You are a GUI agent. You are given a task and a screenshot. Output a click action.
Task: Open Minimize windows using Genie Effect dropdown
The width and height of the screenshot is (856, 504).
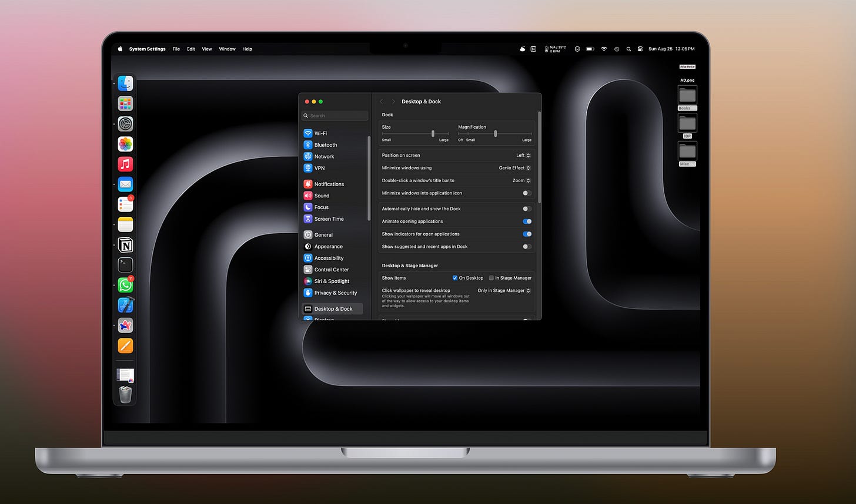click(x=514, y=168)
